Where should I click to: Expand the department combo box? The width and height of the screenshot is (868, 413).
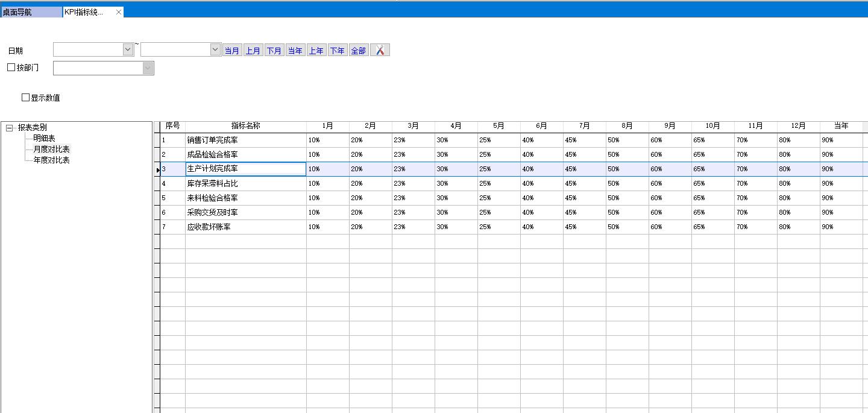click(148, 68)
